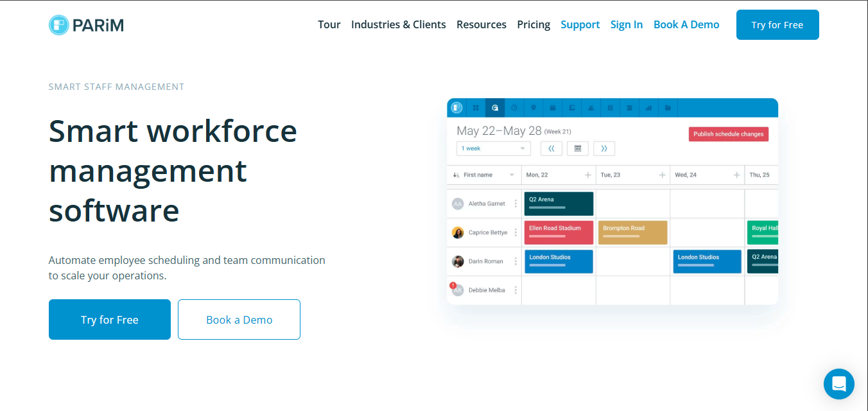Click the bar chart reports icon
Viewport: 868px width, 411px height.
[648, 108]
